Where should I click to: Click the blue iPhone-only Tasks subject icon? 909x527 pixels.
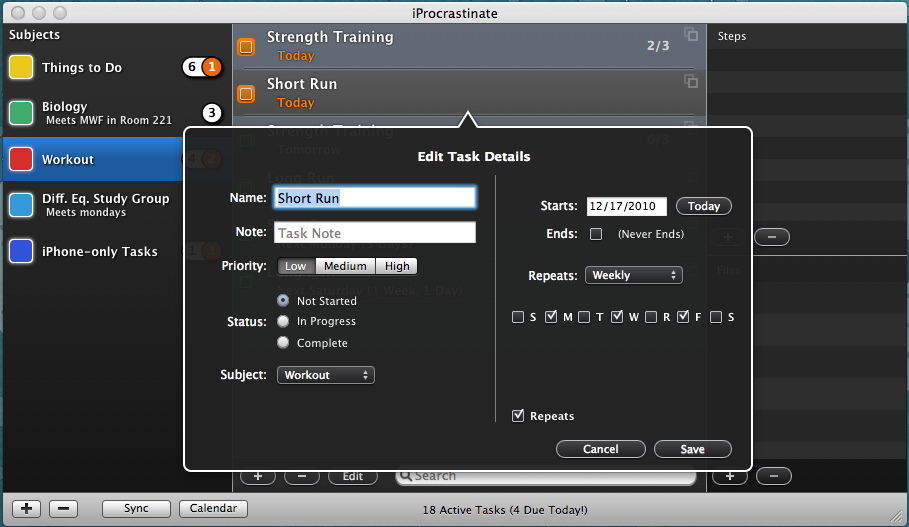tap(21, 251)
